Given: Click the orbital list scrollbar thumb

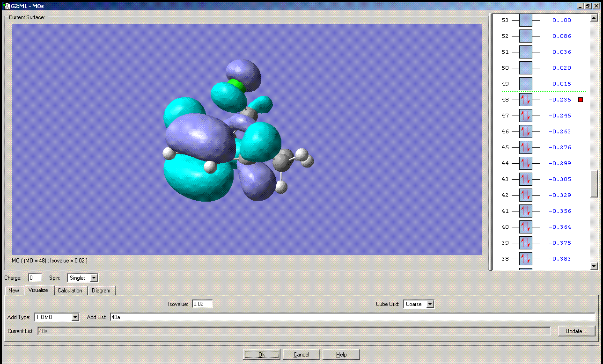Looking at the screenshot, I should (x=594, y=184).
